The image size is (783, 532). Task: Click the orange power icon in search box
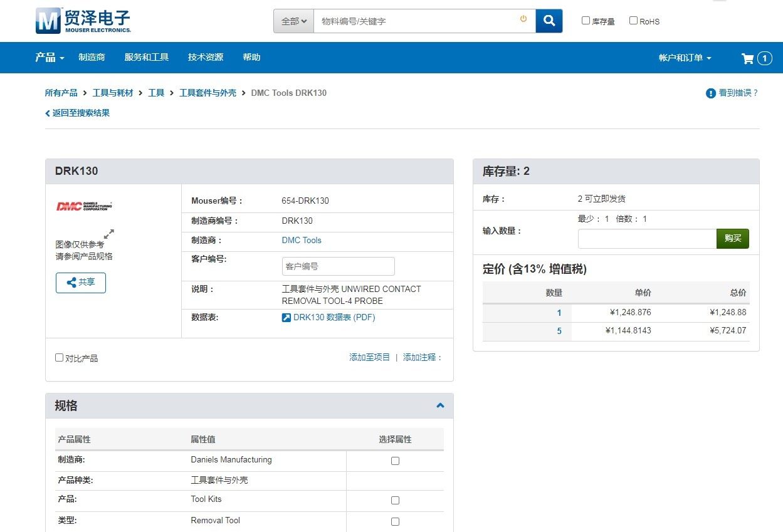pyautogui.click(x=523, y=19)
